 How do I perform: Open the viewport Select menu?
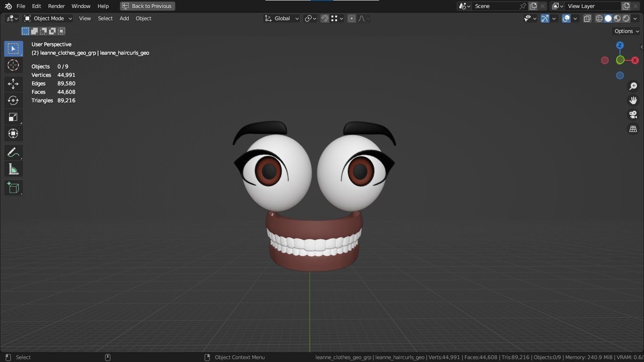tap(105, 18)
